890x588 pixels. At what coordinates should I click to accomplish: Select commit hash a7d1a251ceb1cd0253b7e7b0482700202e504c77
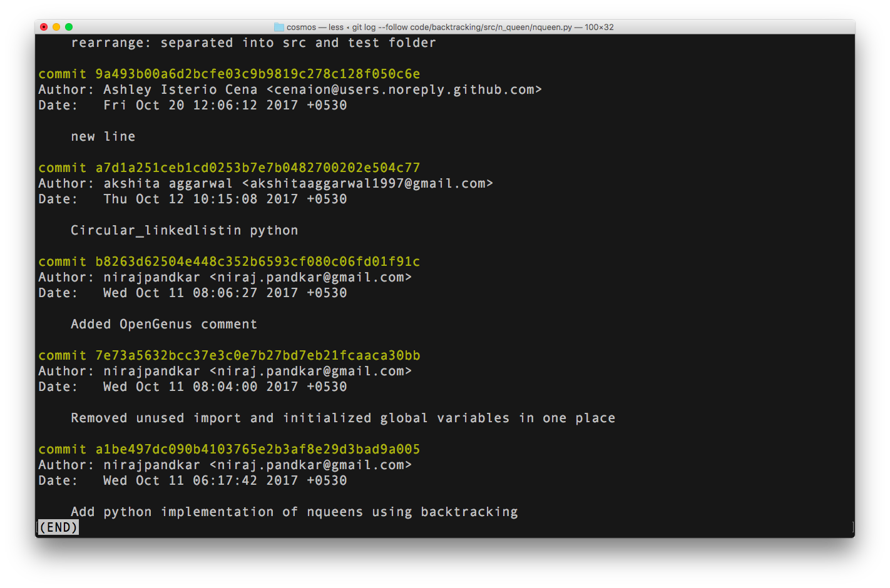point(258,168)
